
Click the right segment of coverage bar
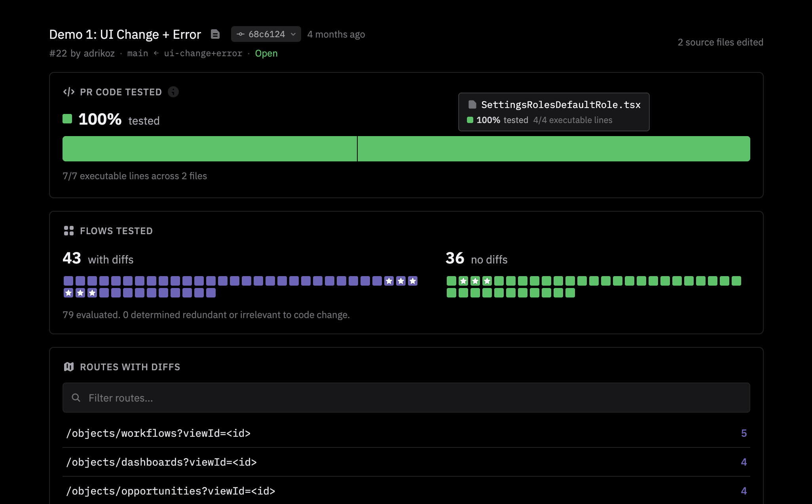[554, 149]
